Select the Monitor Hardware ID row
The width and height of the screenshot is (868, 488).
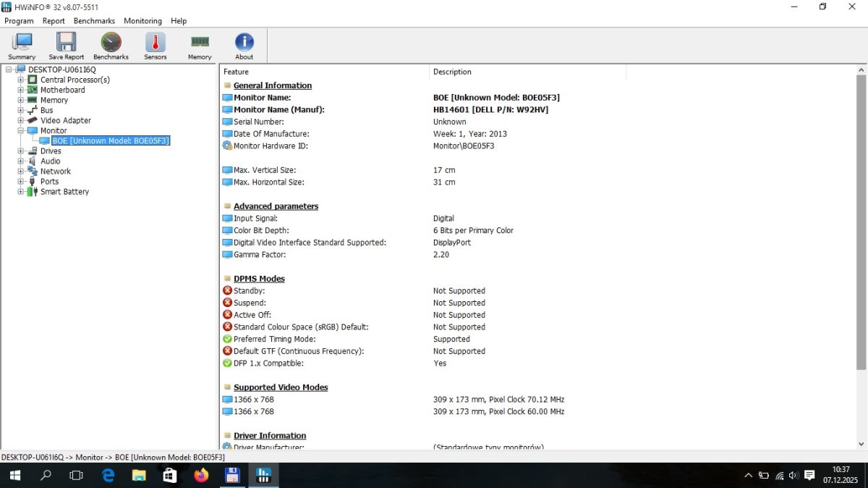(537, 146)
